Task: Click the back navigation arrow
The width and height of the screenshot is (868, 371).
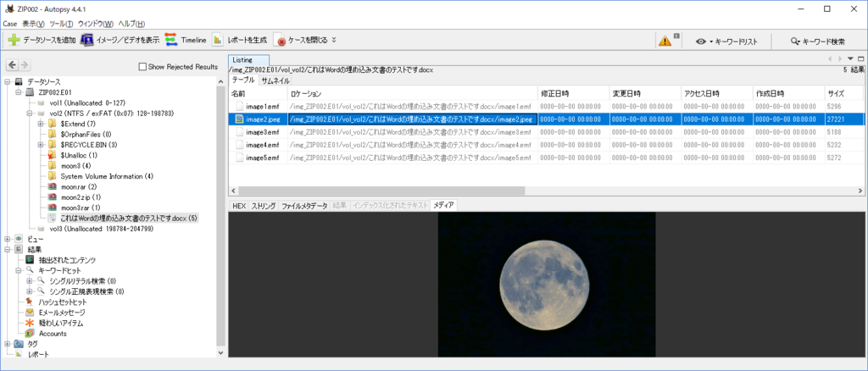Action: click(12, 64)
